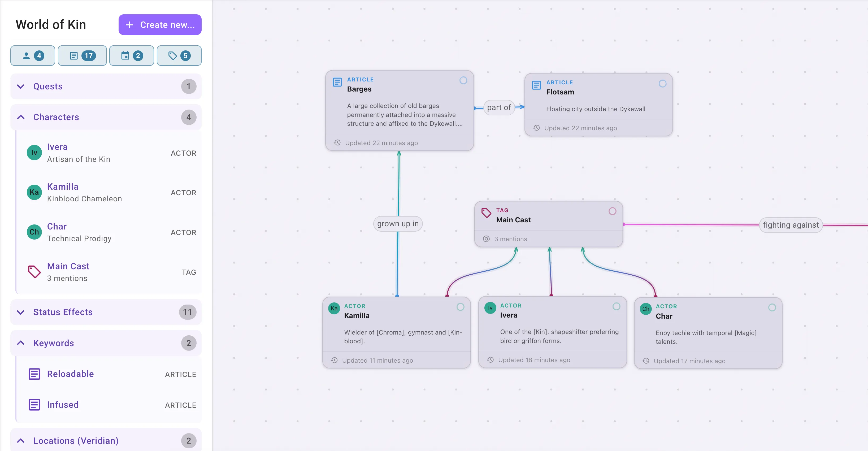868x451 pixels.
Task: Expand the Status Effects section
Action: 106,312
